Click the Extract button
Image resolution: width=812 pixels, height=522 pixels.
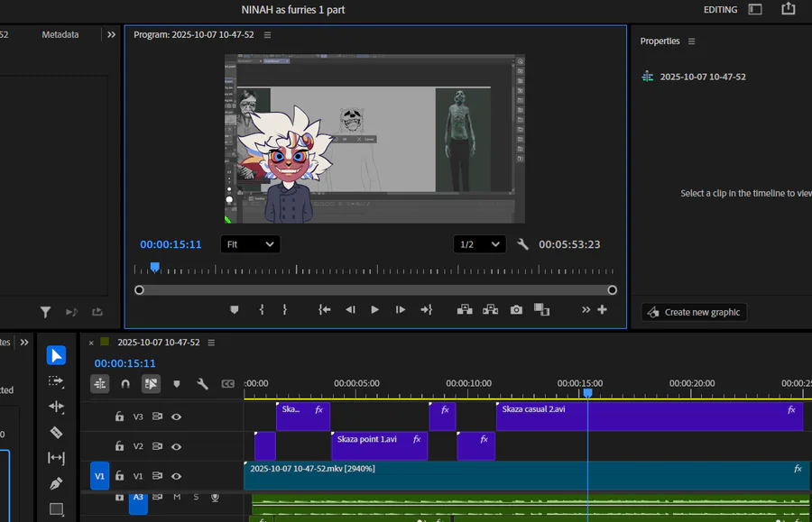(x=491, y=310)
